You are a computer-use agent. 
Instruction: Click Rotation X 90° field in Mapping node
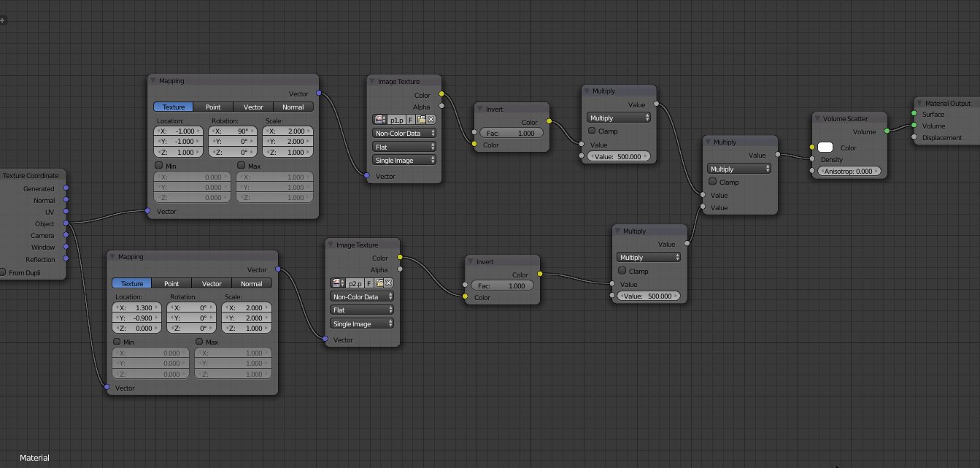coord(234,131)
